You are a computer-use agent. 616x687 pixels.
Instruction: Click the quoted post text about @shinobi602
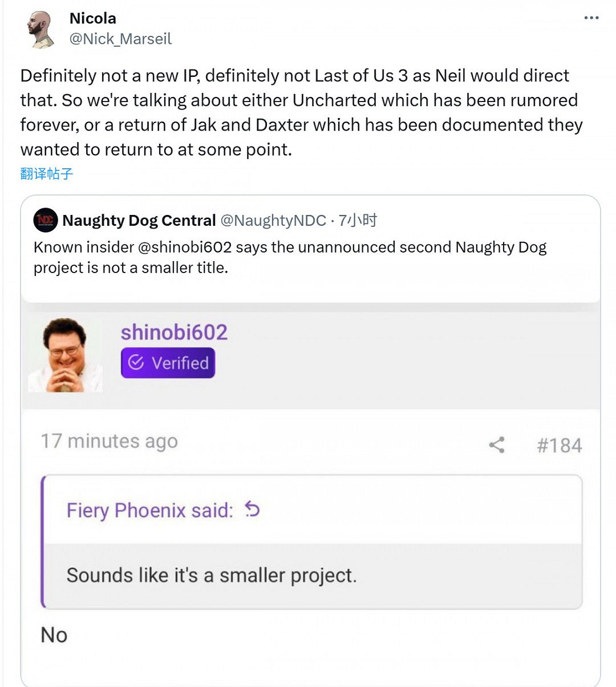(x=290, y=257)
